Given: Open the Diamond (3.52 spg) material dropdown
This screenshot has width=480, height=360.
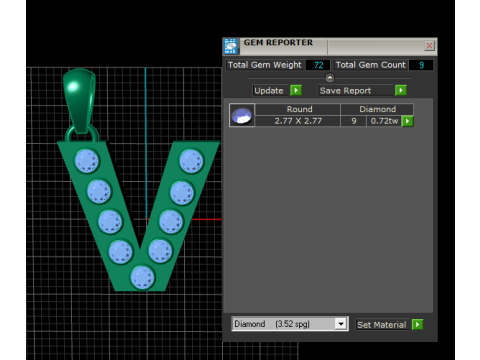Looking at the screenshot, I should tap(341, 324).
